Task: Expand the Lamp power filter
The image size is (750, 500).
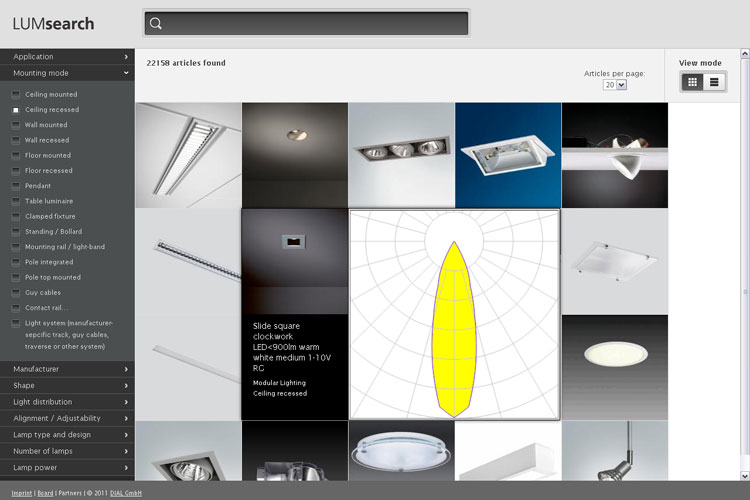Action: click(67, 467)
